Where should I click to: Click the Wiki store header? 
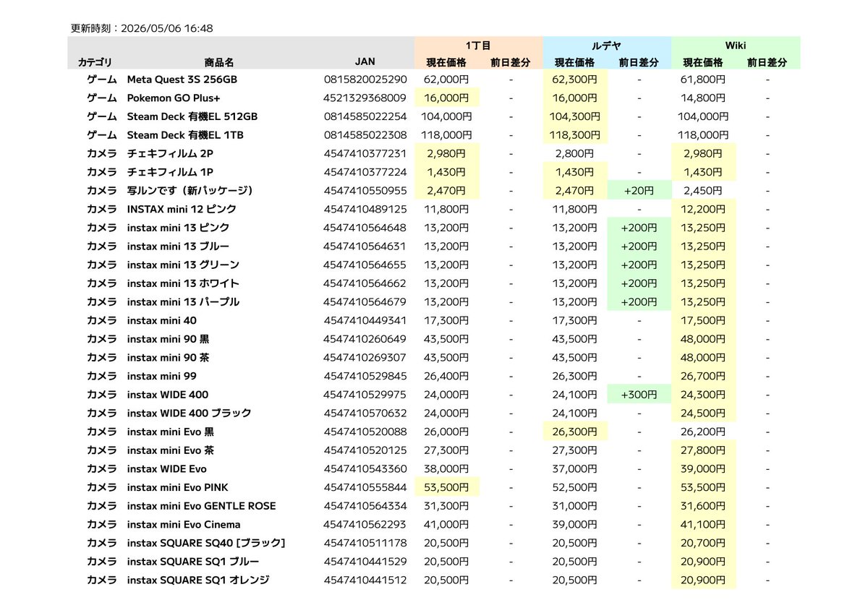coord(736,45)
